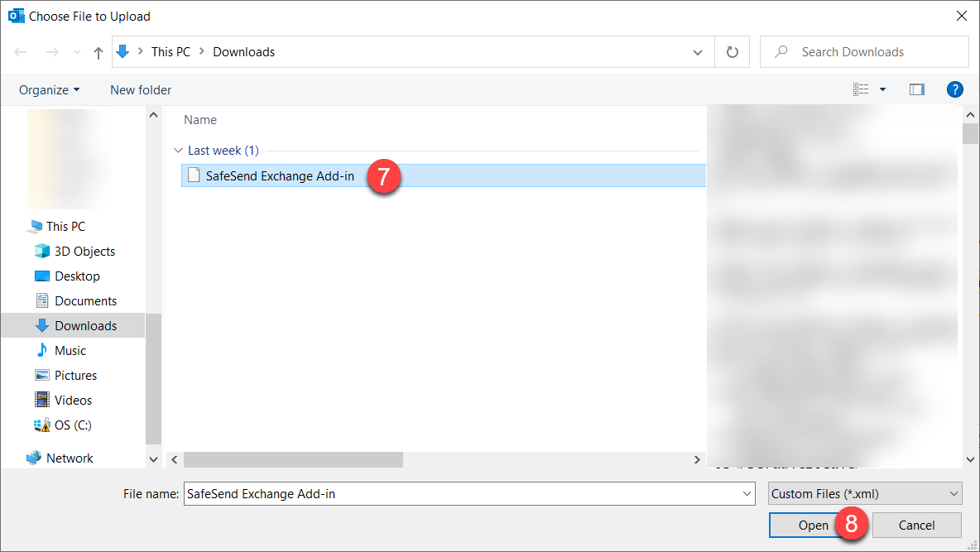Click the Music note icon
Viewport: 980px width, 552px height.
(42, 350)
